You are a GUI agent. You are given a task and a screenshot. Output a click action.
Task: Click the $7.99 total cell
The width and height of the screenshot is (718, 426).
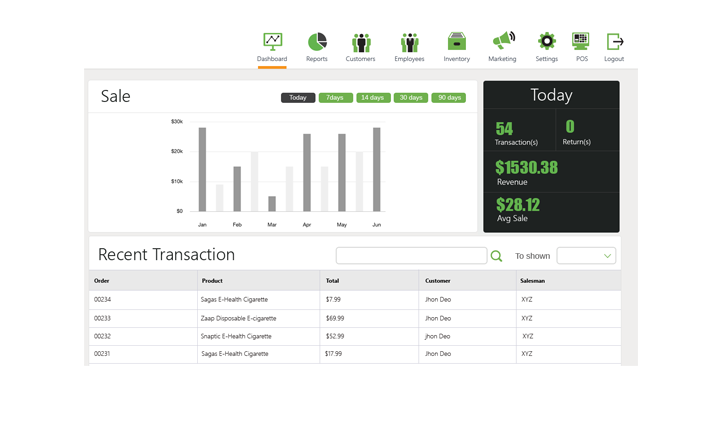tap(333, 300)
